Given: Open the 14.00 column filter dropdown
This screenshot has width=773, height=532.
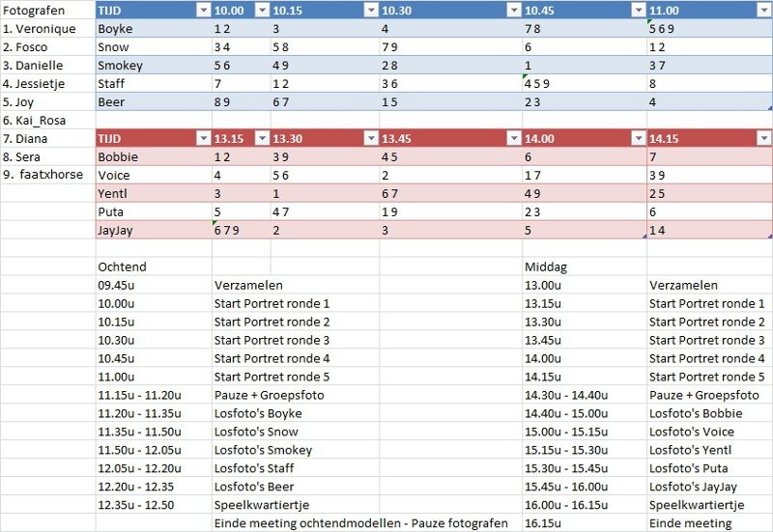Looking at the screenshot, I should (639, 138).
